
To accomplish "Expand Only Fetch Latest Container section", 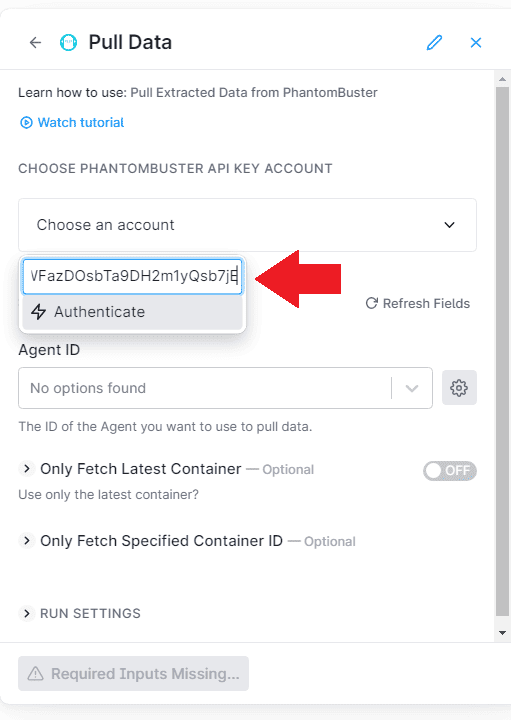I will 27,469.
